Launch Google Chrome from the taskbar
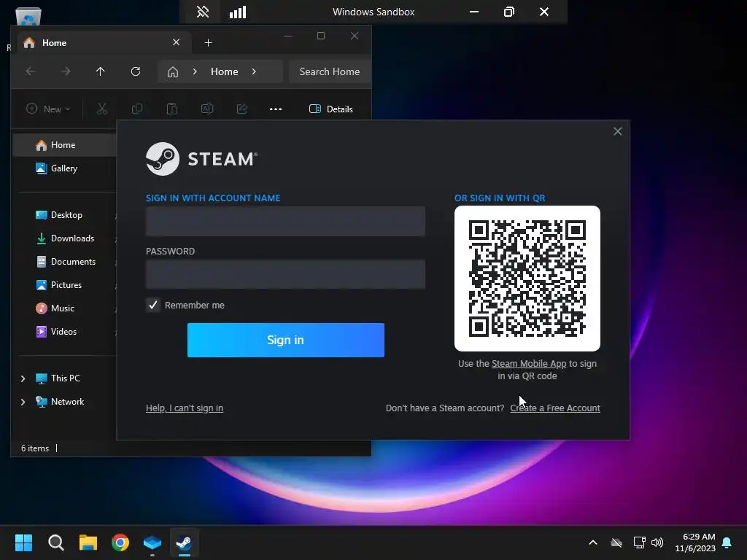Image resolution: width=747 pixels, height=560 pixels. tap(120, 542)
